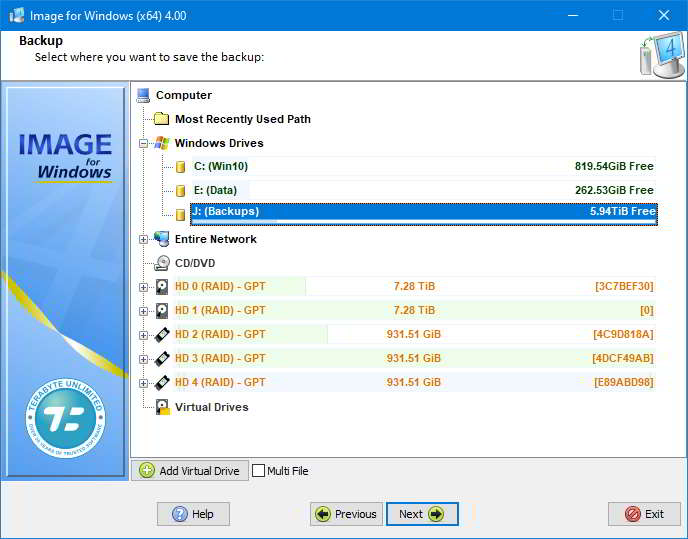Click the Windows Drives flag icon
This screenshot has height=539, width=688.
161,143
